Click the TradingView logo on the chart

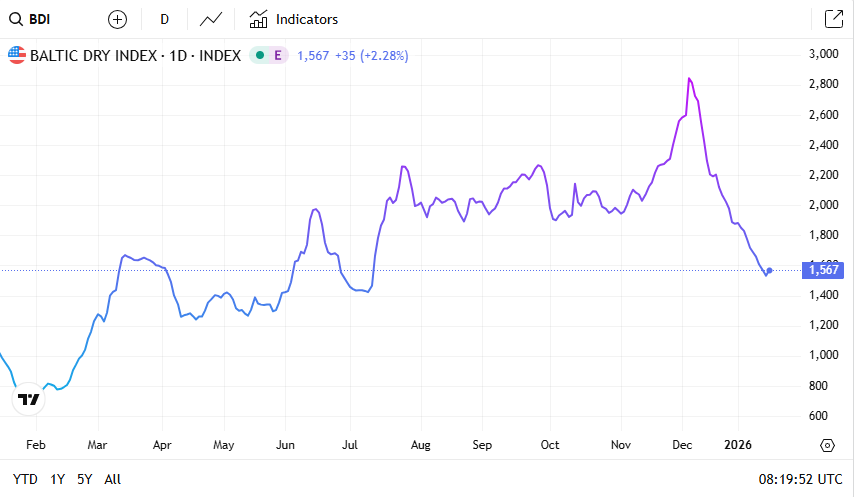[x=29, y=399]
